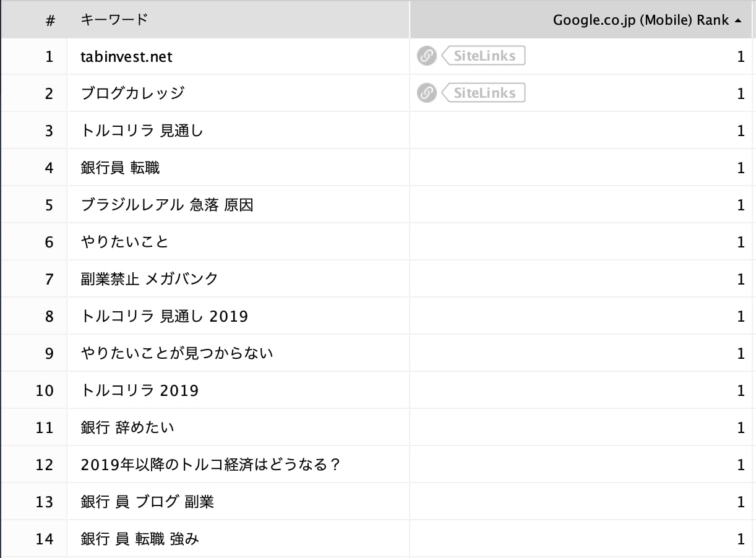This screenshot has width=756, height=558.
Task: Click the link icon in the tabinvest.net row
Action: click(426, 56)
